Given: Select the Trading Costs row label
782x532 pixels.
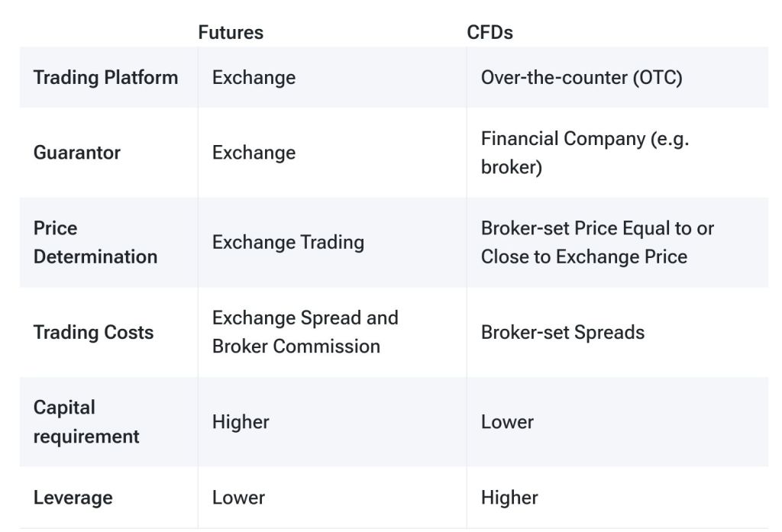Looking at the screenshot, I should 93,332.
